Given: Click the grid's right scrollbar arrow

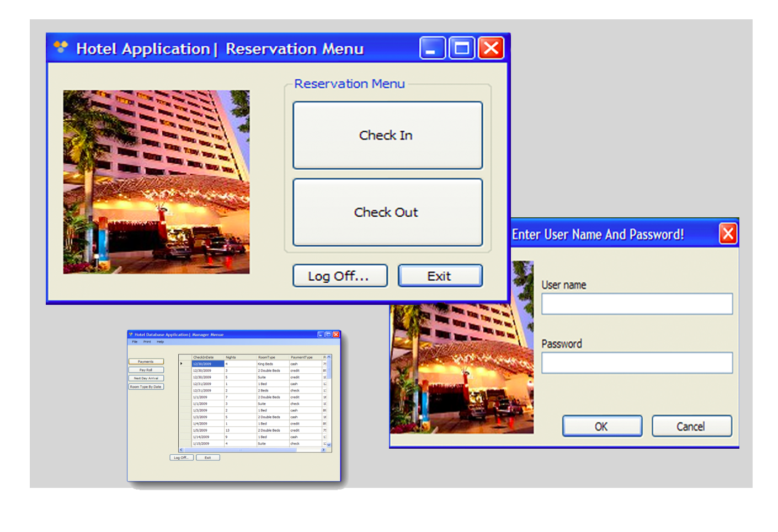Looking at the screenshot, I should [324, 450].
